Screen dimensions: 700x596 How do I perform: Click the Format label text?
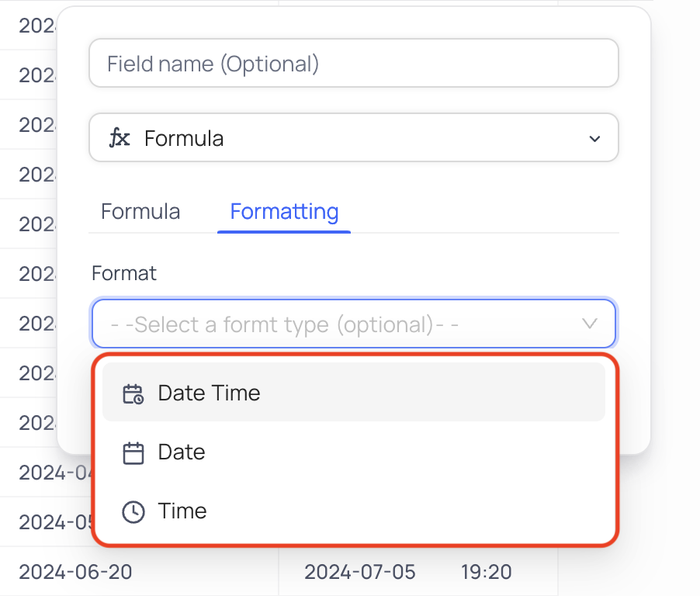coord(124,273)
